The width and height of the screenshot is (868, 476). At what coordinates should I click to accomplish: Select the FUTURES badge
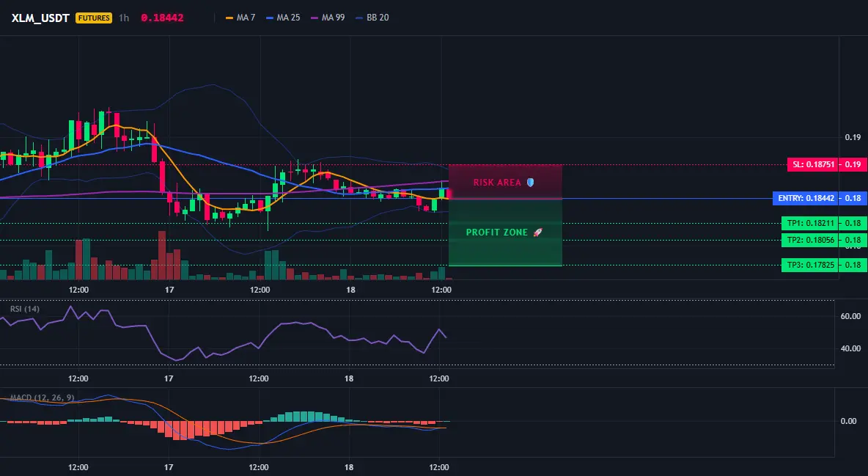click(94, 18)
